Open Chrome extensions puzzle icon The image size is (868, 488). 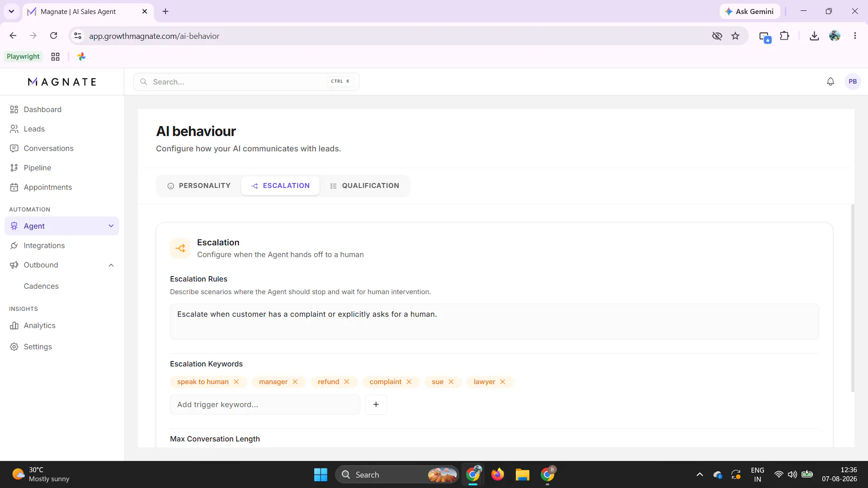point(785,36)
